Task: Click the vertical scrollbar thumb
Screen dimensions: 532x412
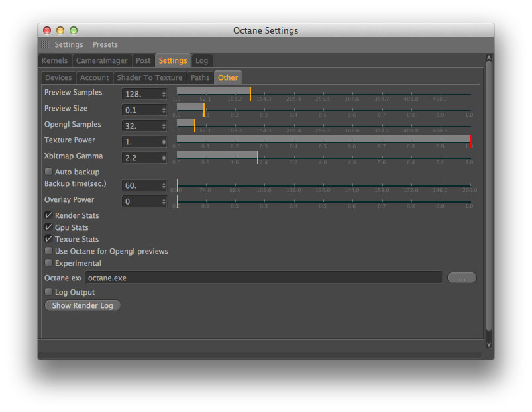Action: (x=488, y=195)
